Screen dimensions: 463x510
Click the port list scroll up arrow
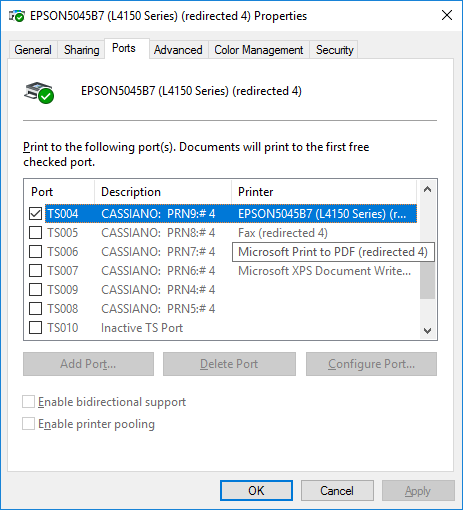(427, 189)
